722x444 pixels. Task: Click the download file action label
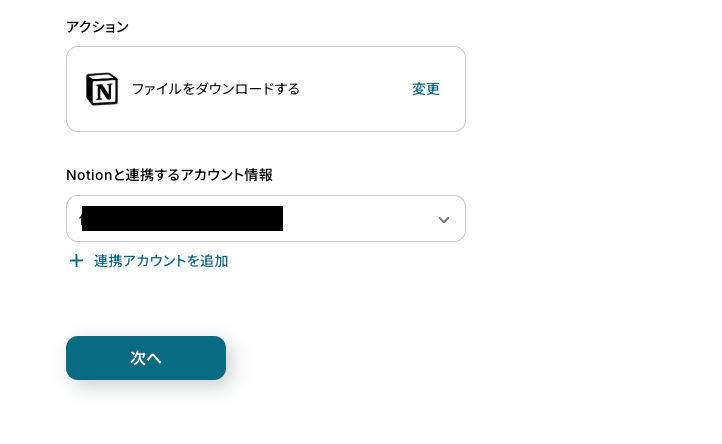click(x=216, y=89)
